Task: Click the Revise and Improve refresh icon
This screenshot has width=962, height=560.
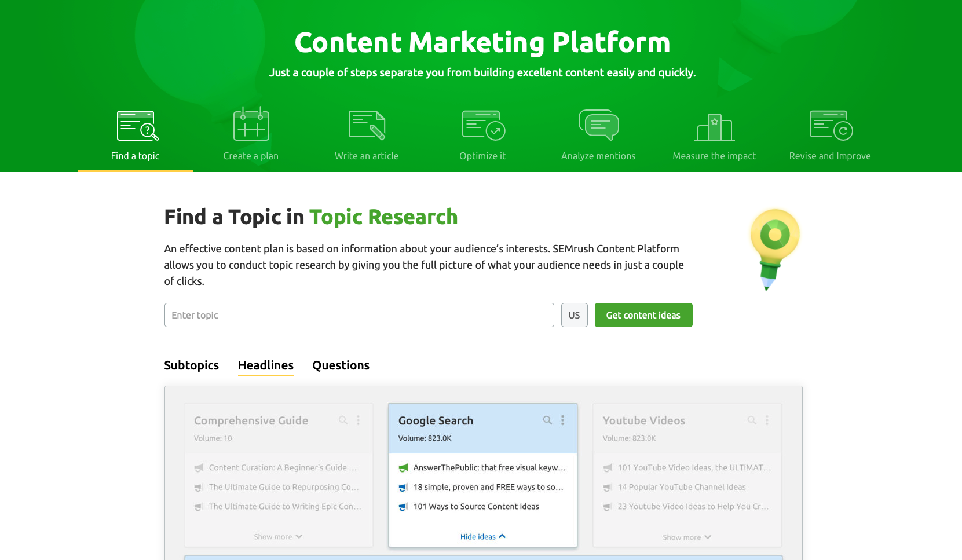Action: [831, 125]
